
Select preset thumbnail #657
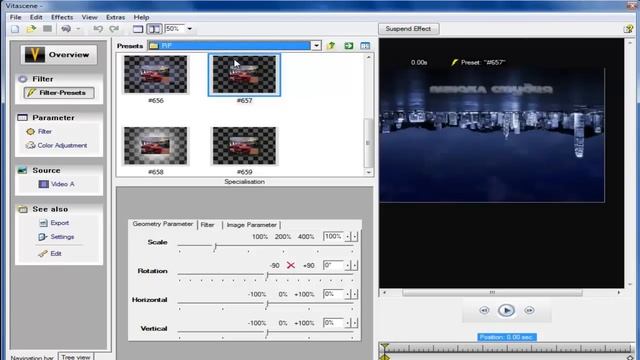pos(244,75)
